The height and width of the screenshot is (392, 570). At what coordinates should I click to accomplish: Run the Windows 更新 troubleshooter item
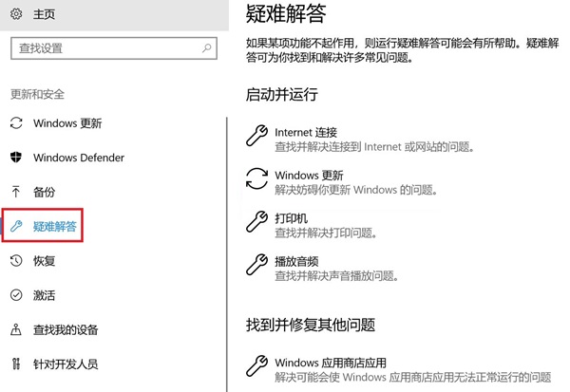point(342,182)
